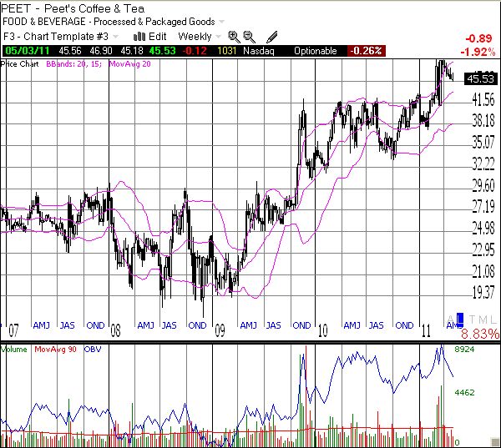The width and height of the screenshot is (501, 448).
Task: Click the gray corner scroll handle
Action: coord(494,442)
